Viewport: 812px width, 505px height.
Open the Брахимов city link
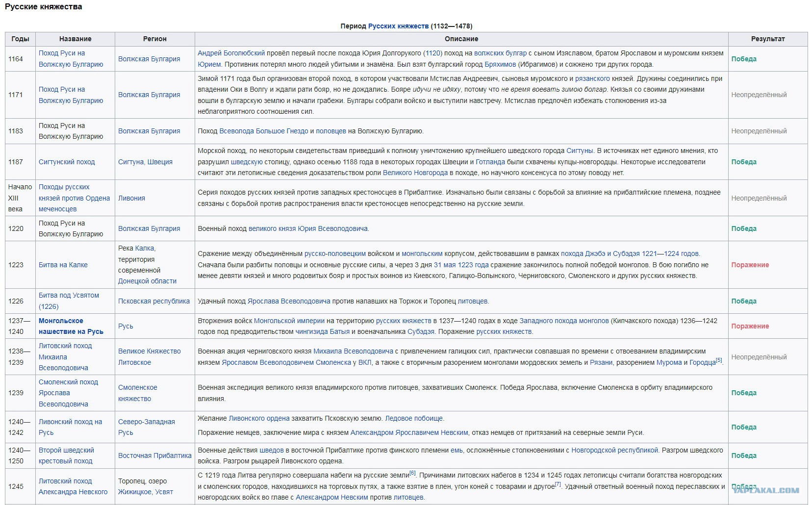point(500,64)
